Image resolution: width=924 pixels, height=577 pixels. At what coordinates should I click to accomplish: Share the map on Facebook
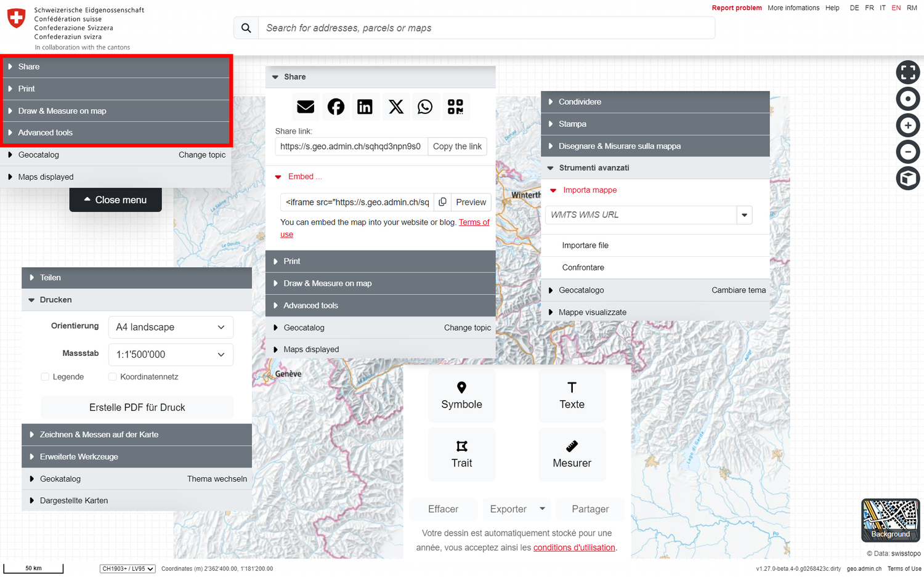336,107
